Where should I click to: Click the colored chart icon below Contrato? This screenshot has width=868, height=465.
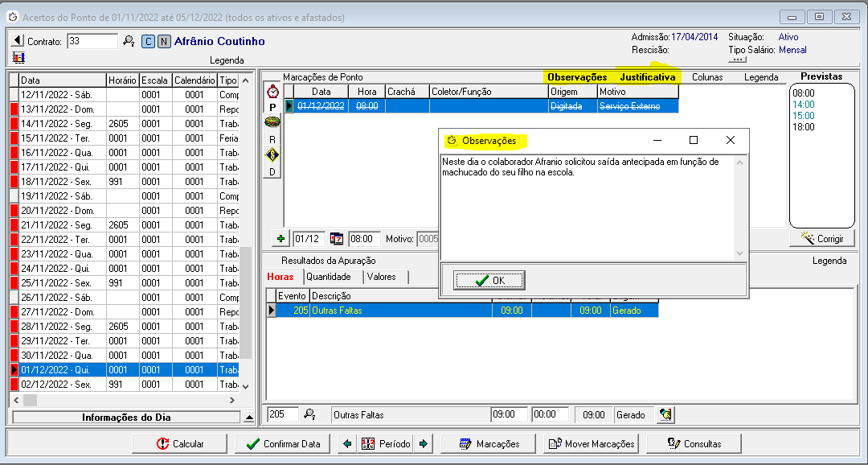point(18,58)
